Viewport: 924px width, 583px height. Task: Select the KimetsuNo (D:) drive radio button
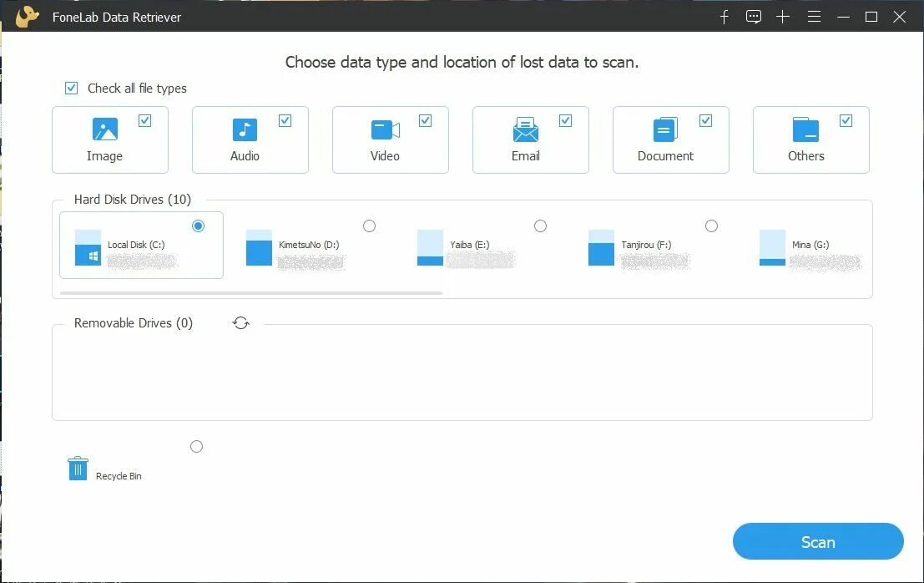point(369,226)
